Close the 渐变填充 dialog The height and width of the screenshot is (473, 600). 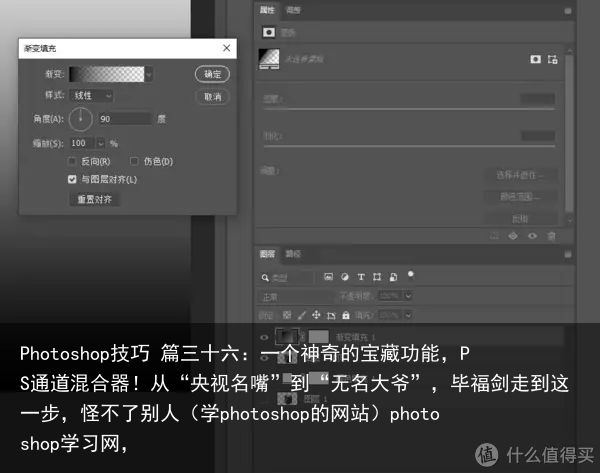(227, 48)
